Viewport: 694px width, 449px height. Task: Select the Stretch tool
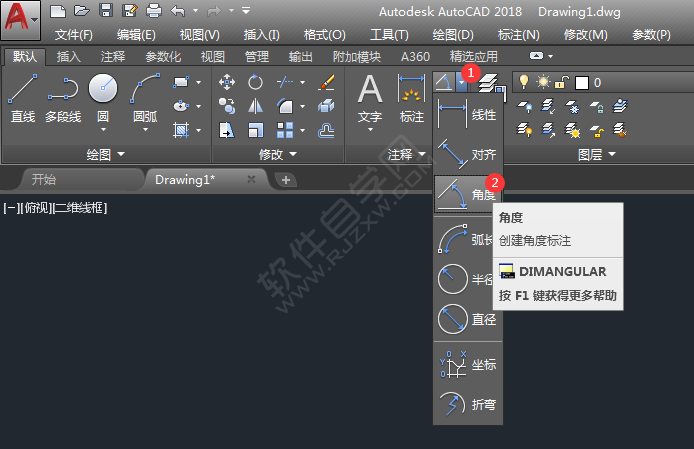[x=227, y=130]
